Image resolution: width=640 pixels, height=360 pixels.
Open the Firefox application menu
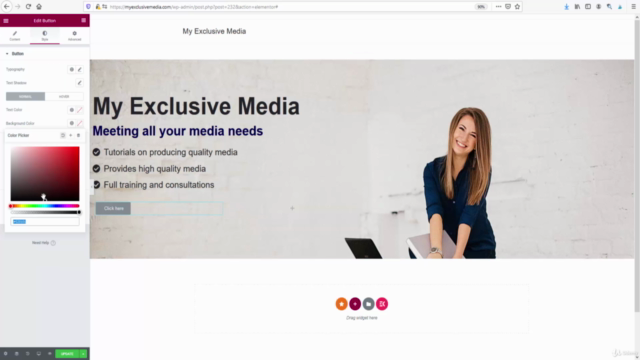pos(633,7)
